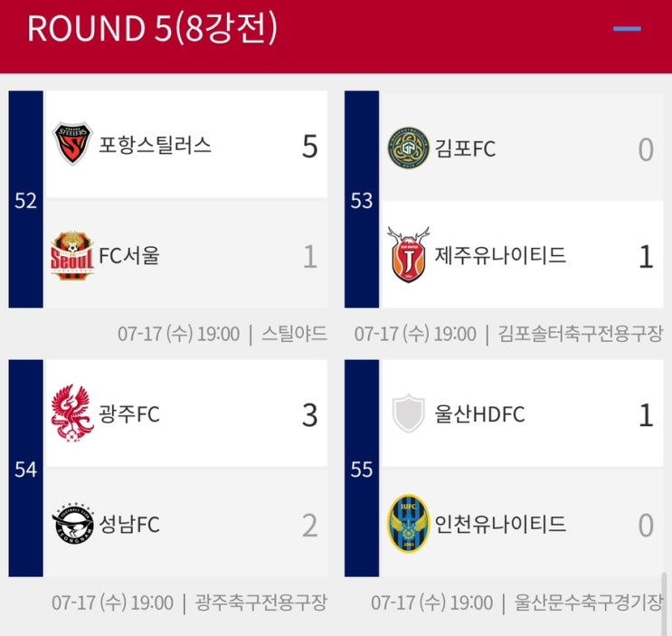Click the FC Seoul team logo
Screen dimensions: 672x636
71,256
